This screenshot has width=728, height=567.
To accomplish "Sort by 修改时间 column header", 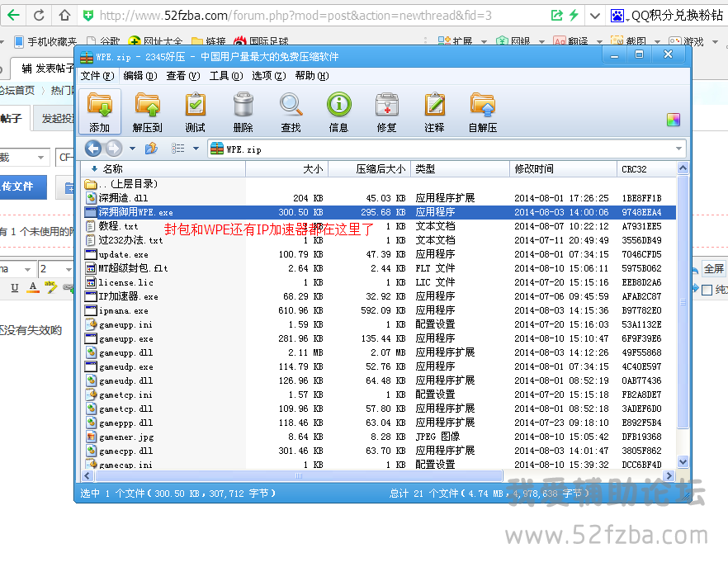I will point(563,169).
